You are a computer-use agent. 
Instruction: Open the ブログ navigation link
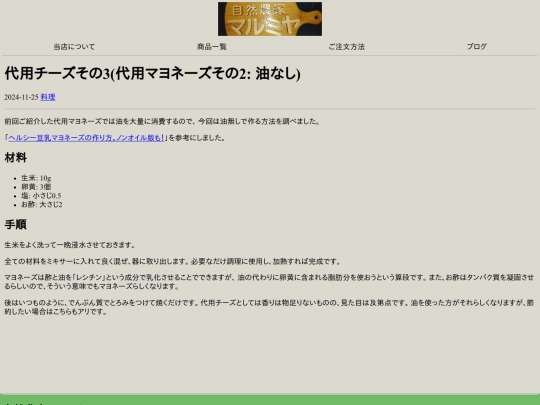[477, 46]
